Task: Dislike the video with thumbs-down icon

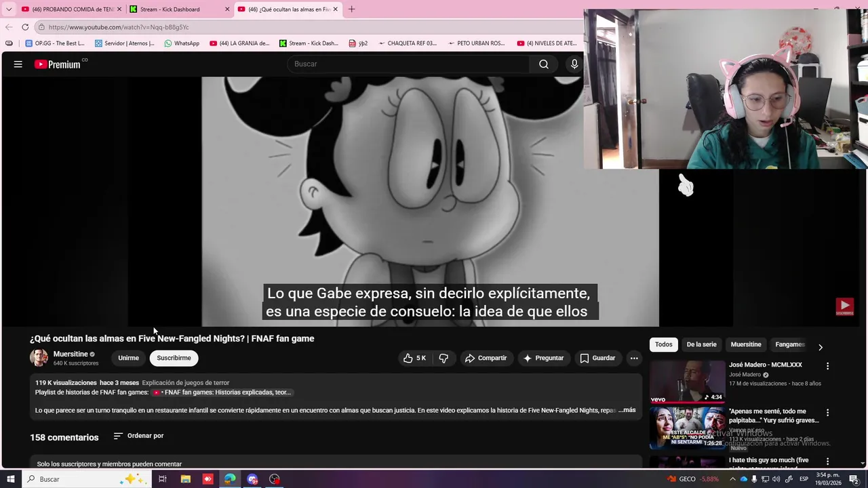Action: coord(443,358)
